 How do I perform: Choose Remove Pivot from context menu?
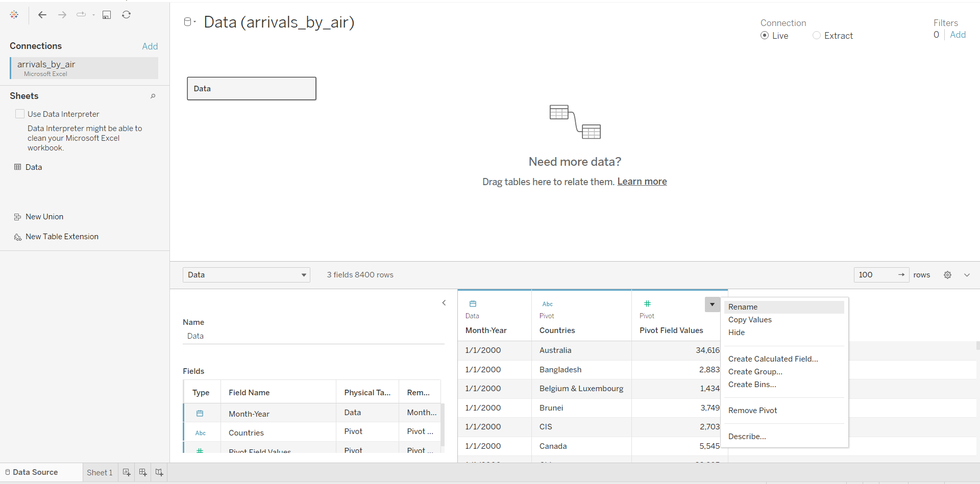pyautogui.click(x=752, y=411)
